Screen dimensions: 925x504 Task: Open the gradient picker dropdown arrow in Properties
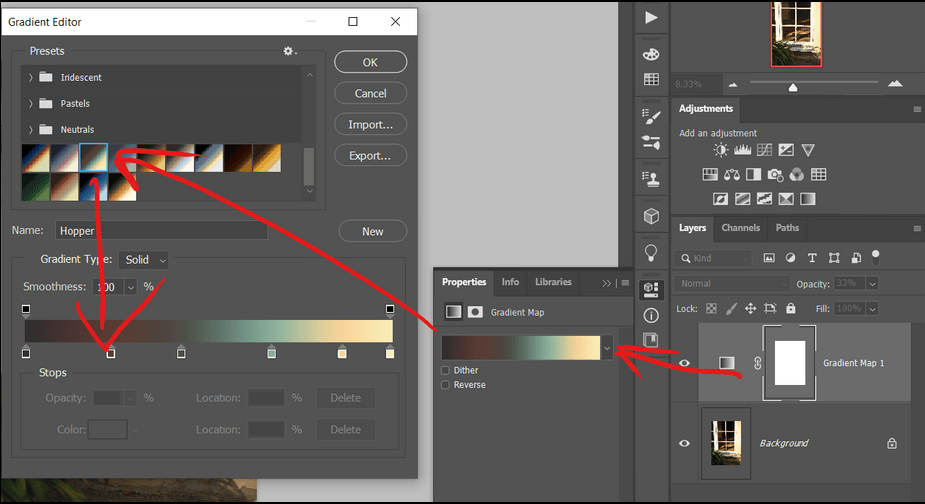click(606, 347)
